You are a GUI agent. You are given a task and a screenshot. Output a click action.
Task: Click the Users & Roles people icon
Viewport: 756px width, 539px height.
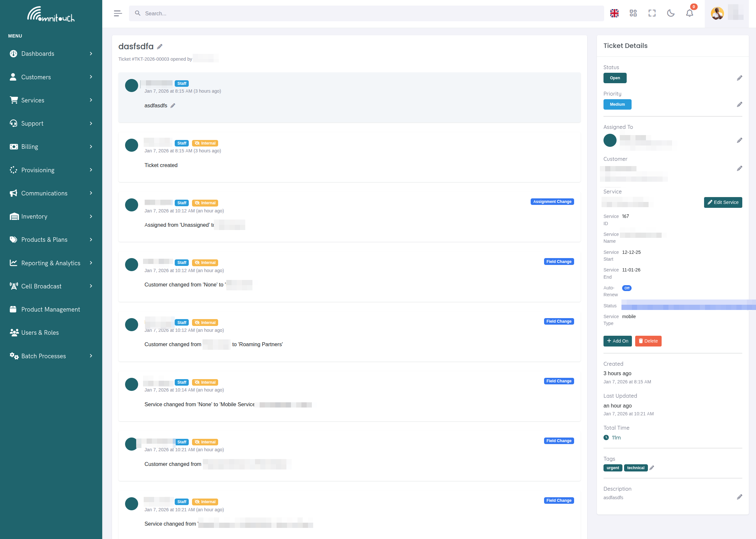[14, 332]
